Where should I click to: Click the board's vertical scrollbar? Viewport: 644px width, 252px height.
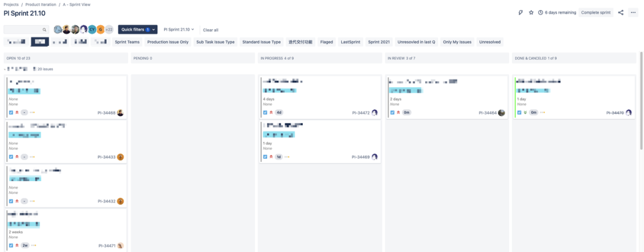coord(641,102)
